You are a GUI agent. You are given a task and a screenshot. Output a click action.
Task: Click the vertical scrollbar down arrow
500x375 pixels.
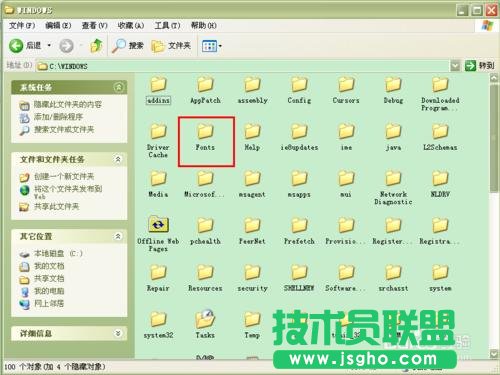[x=494, y=353]
